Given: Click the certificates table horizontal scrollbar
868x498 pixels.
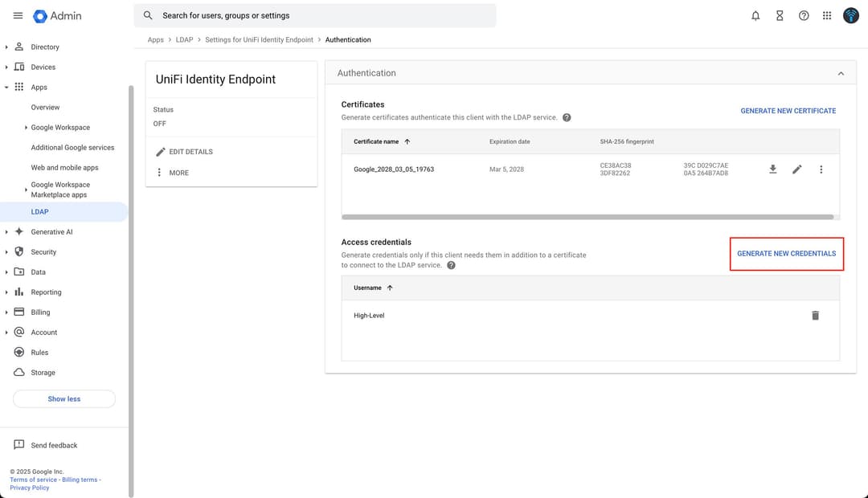Looking at the screenshot, I should coord(588,217).
